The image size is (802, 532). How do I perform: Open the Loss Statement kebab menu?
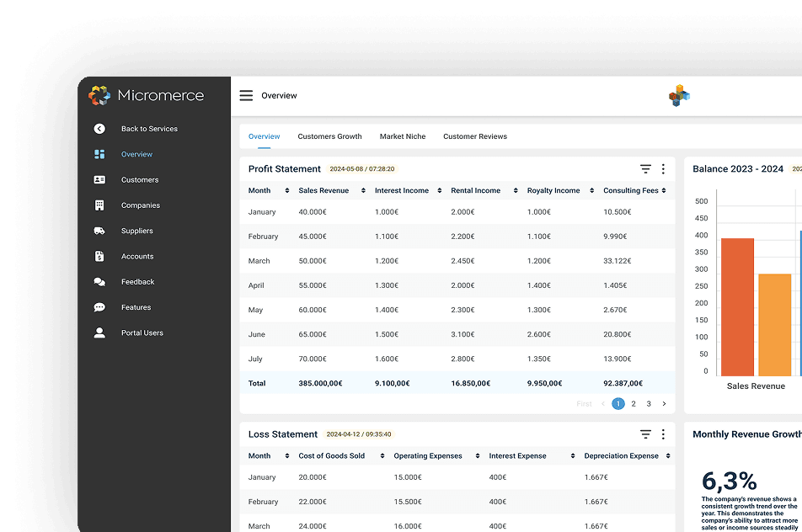tap(663, 434)
